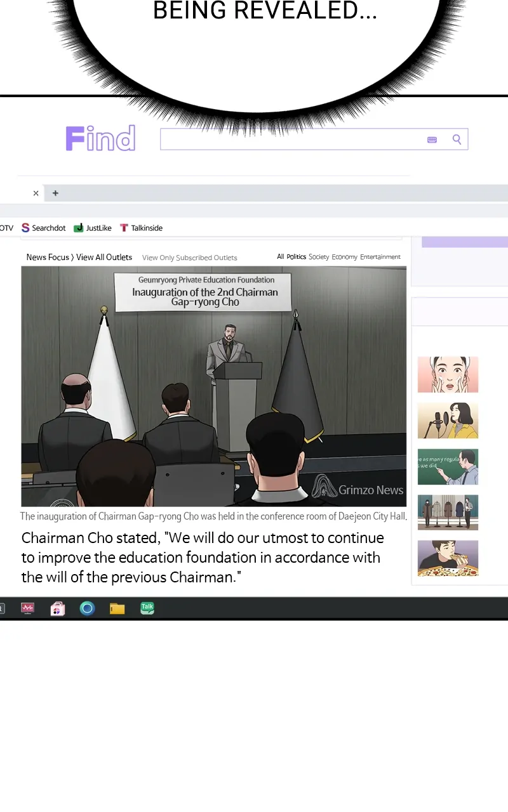Viewport: 508px width, 812px height.
Task: Open the store bag icon in taskbar
Action: [58, 608]
